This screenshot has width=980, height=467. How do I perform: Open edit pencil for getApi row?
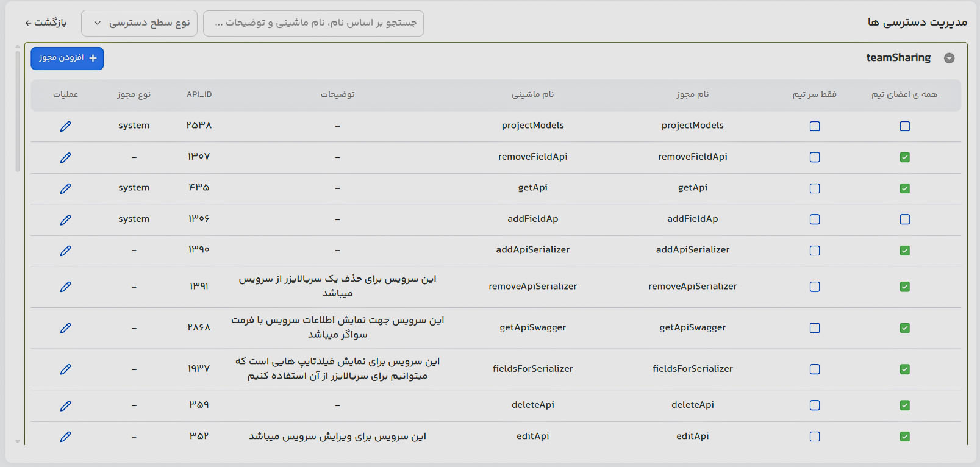tap(65, 188)
